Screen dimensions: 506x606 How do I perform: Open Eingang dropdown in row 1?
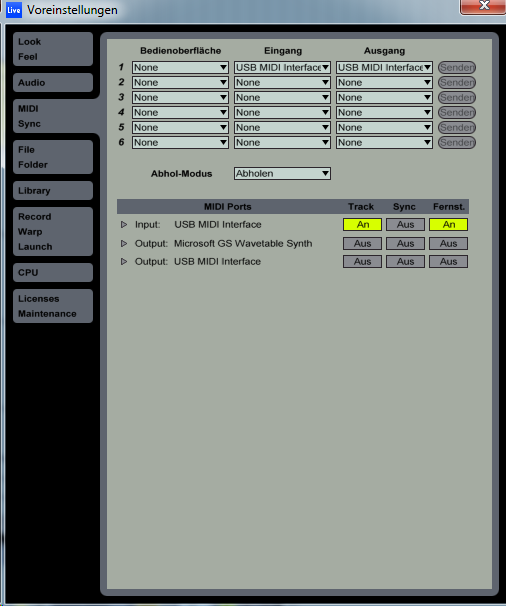tap(282, 67)
